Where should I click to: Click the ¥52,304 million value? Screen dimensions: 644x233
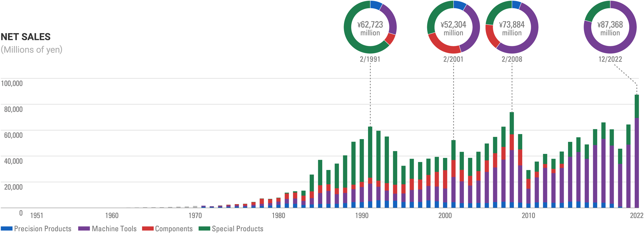click(454, 28)
